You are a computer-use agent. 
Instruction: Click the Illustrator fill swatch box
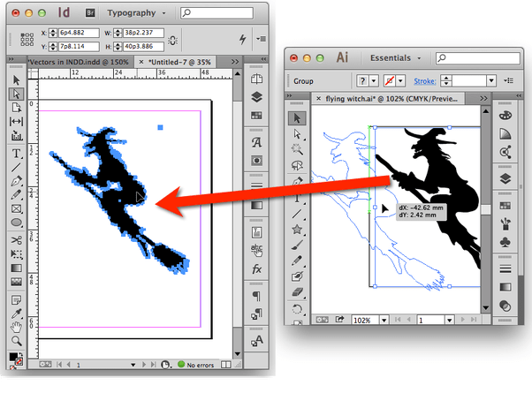click(x=362, y=81)
